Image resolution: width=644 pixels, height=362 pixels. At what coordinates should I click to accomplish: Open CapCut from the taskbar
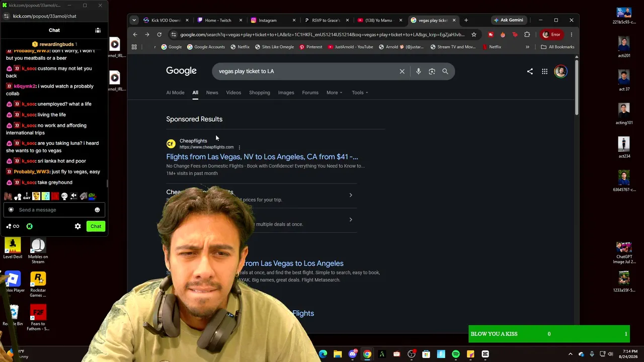click(485, 354)
